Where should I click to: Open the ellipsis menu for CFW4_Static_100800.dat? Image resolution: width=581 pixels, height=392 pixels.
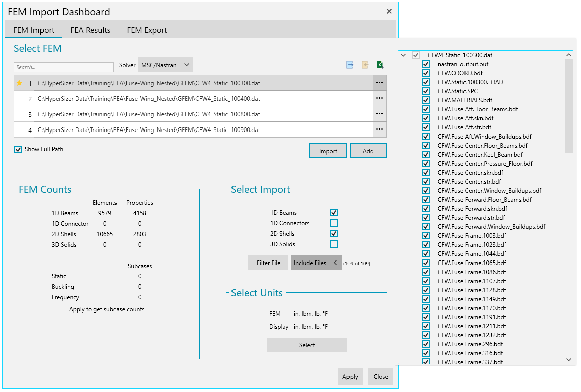(x=379, y=114)
